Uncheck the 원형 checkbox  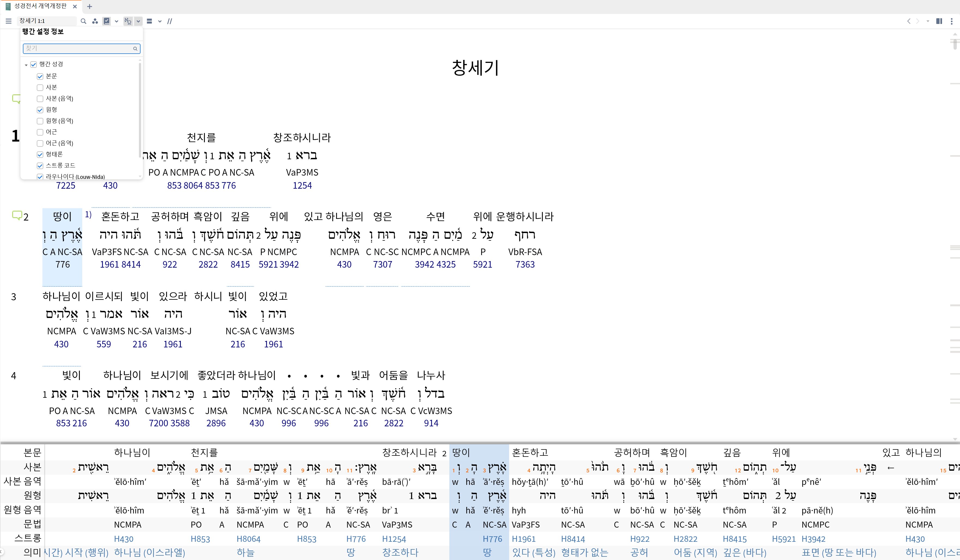coord(40,110)
